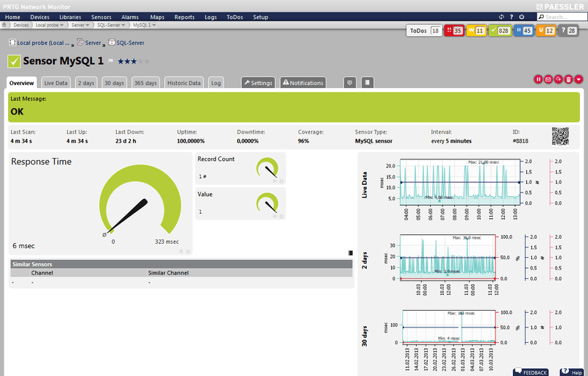This screenshot has width=588, height=376.
Task: Click the SQL-Server device icon in path
Action: point(112,43)
